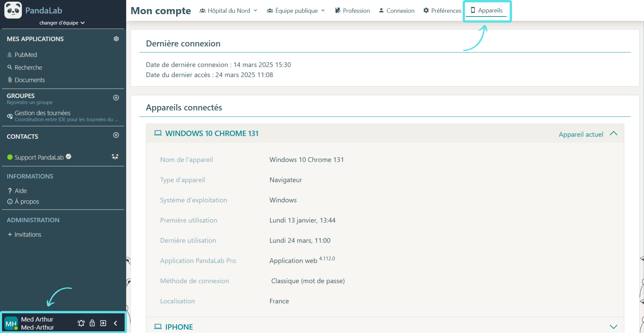Add a contact with the Contacts plus icon
The image size is (644, 333).
tap(116, 135)
